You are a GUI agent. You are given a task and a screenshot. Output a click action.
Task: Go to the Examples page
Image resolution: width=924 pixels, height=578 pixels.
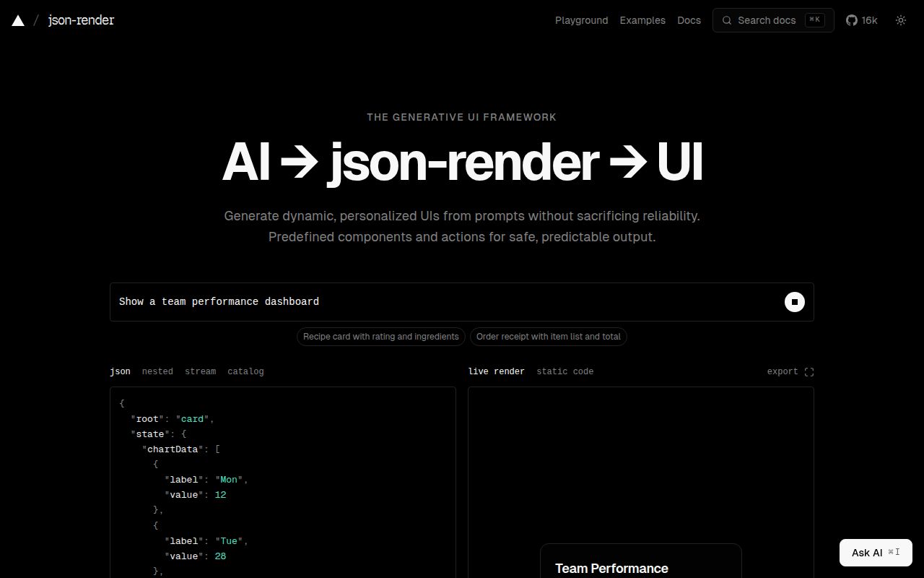click(642, 20)
